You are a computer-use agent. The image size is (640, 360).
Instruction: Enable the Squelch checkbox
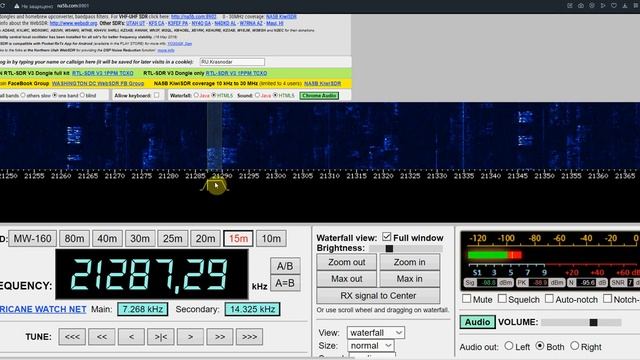pyautogui.click(x=502, y=299)
